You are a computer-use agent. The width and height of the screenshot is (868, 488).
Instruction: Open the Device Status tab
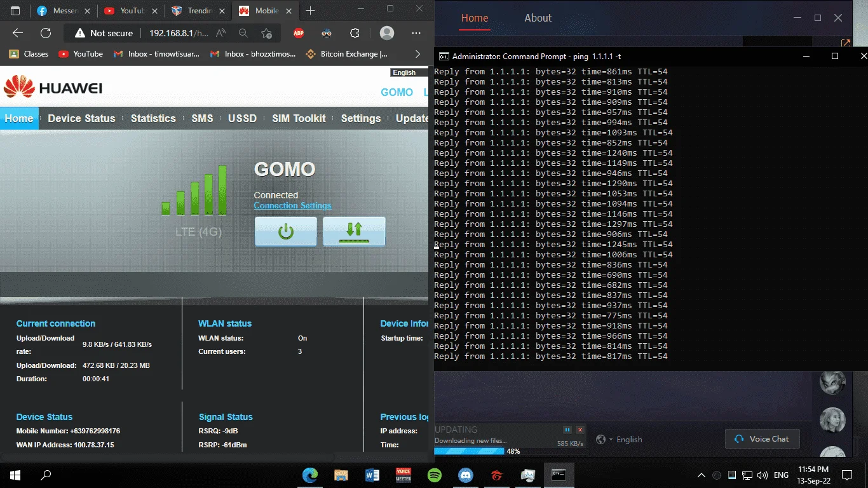(x=81, y=118)
